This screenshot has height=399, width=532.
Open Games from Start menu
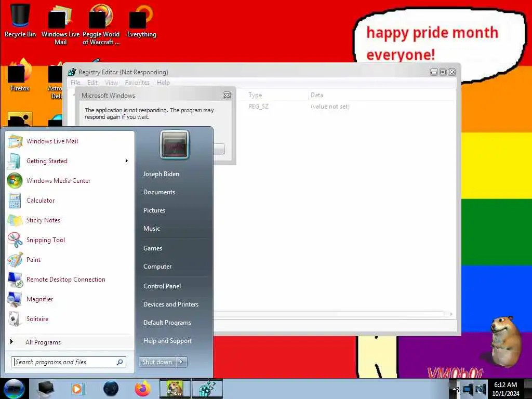pos(153,248)
